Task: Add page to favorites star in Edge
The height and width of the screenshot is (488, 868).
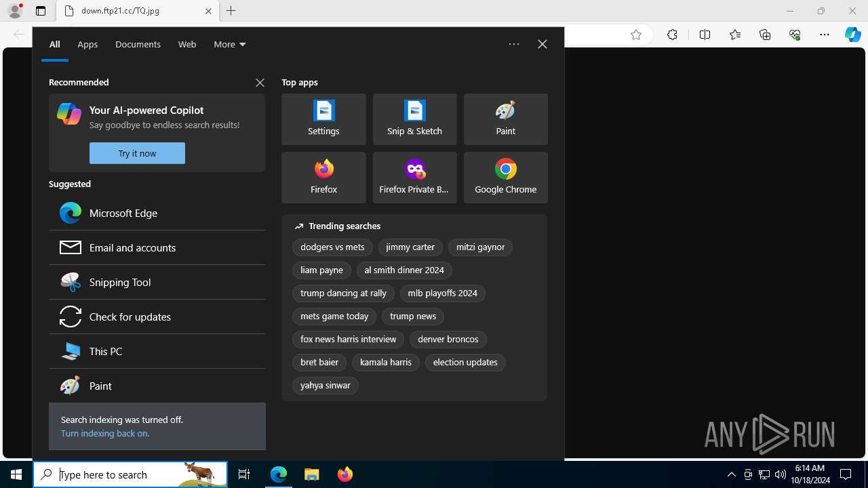Action: [x=635, y=35]
